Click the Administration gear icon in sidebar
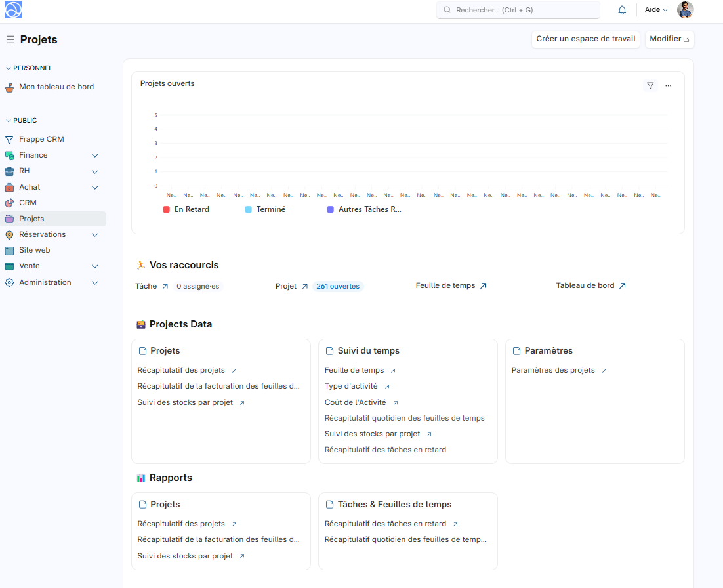The width and height of the screenshot is (723, 588). tap(9, 282)
